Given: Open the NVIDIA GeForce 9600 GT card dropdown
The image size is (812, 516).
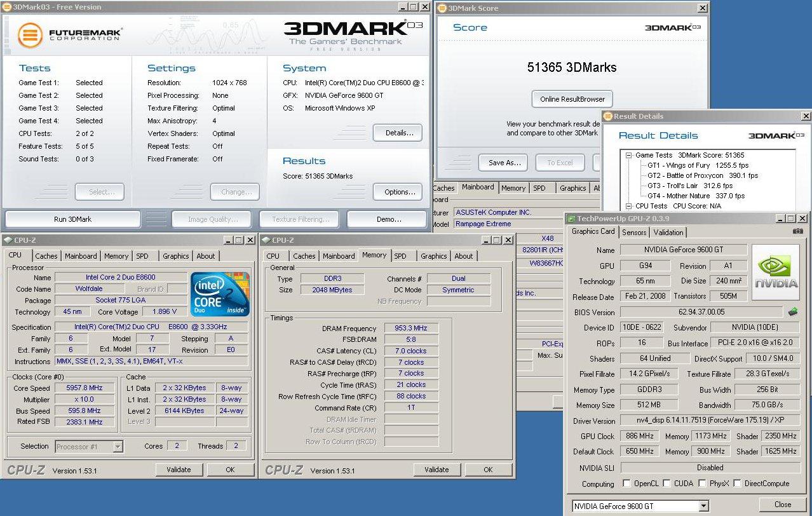Looking at the screenshot, I should click(703, 506).
